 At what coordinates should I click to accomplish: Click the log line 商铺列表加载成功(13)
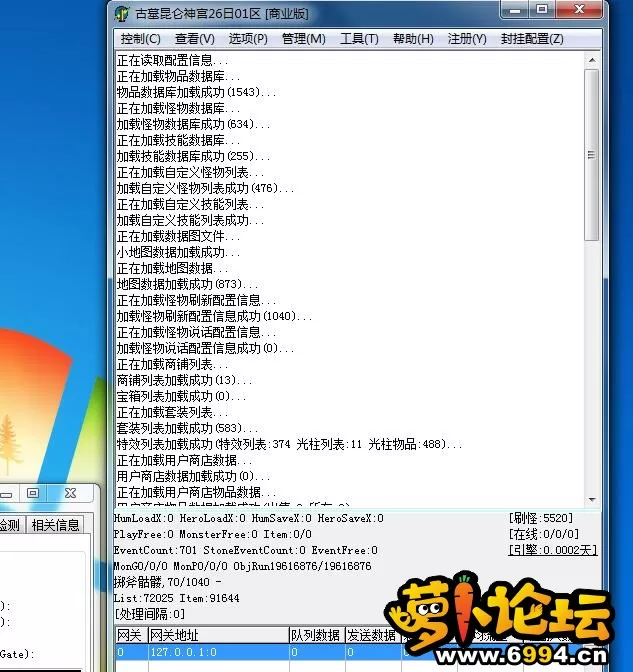point(184,380)
